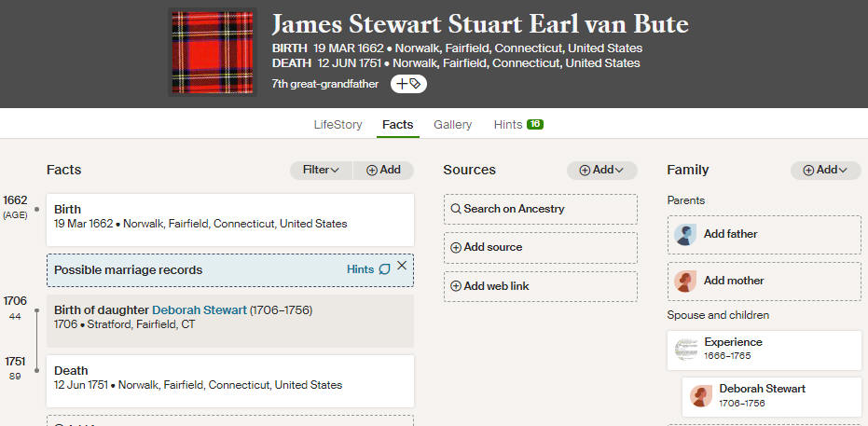Expand the Sources Add dropdown

(x=601, y=171)
